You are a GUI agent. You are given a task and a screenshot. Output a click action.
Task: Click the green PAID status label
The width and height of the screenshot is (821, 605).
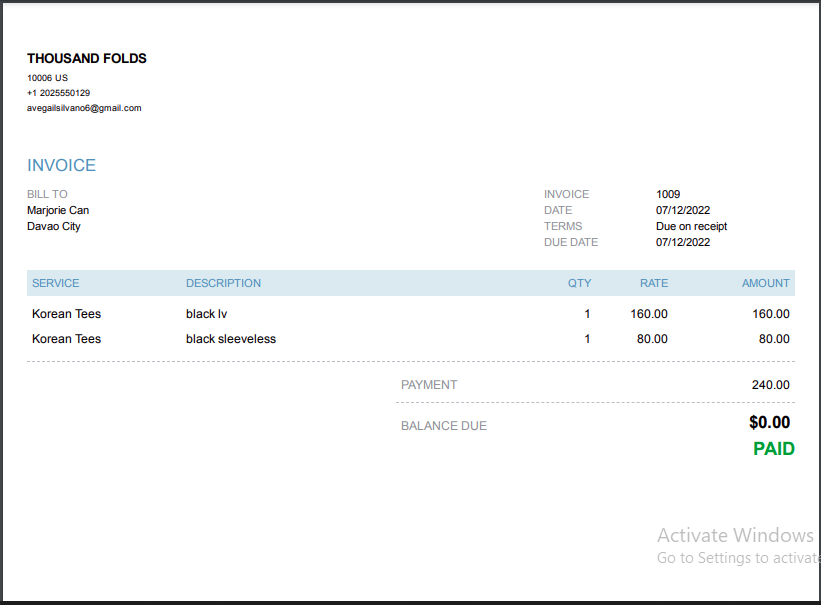773,449
